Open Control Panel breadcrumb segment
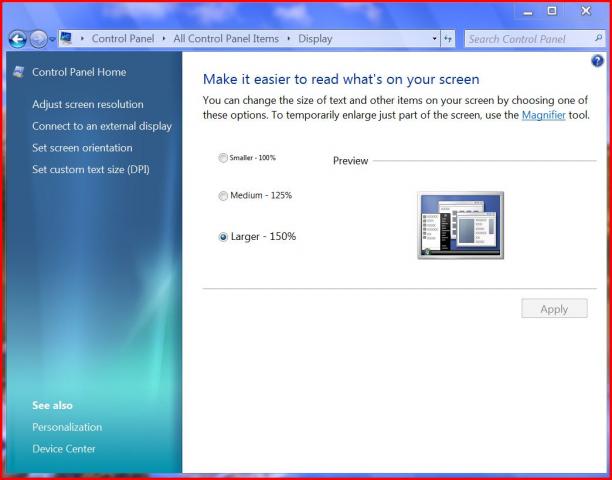612x480 pixels. [x=123, y=39]
